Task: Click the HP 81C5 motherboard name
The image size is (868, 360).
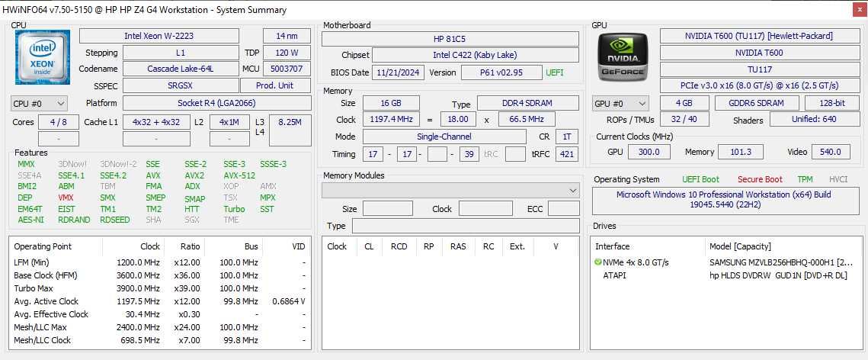Action: click(x=450, y=39)
